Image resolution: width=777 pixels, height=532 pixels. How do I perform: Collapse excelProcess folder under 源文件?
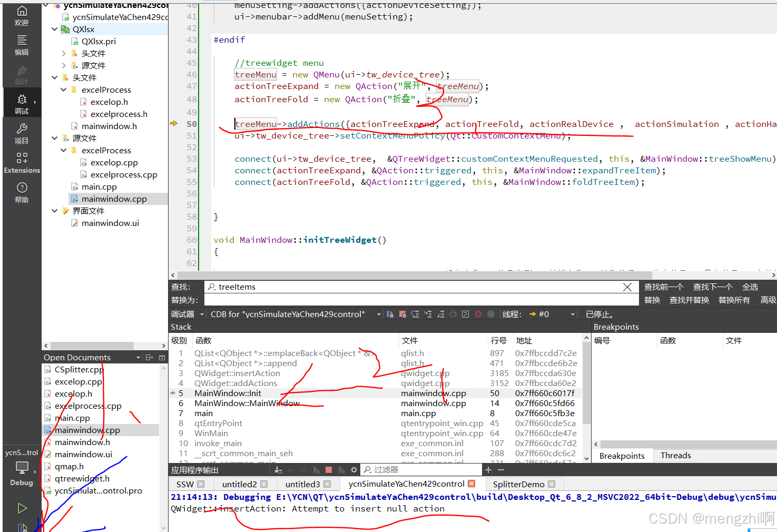[x=64, y=150]
